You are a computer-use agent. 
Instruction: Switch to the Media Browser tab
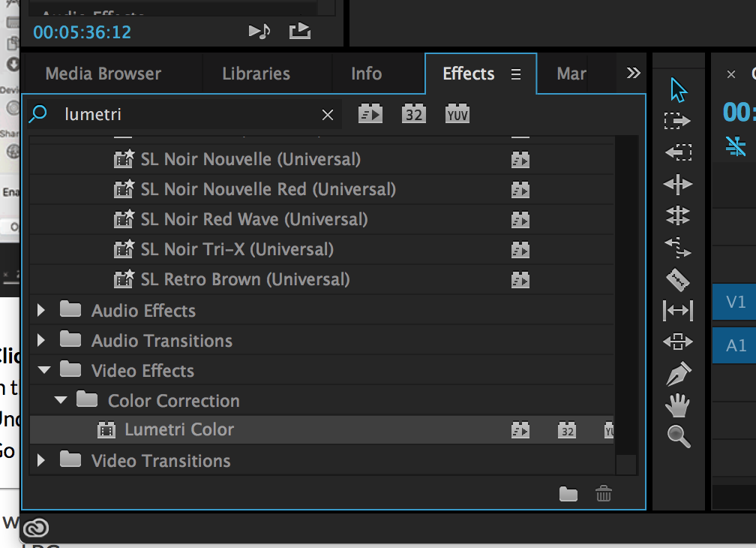point(103,74)
